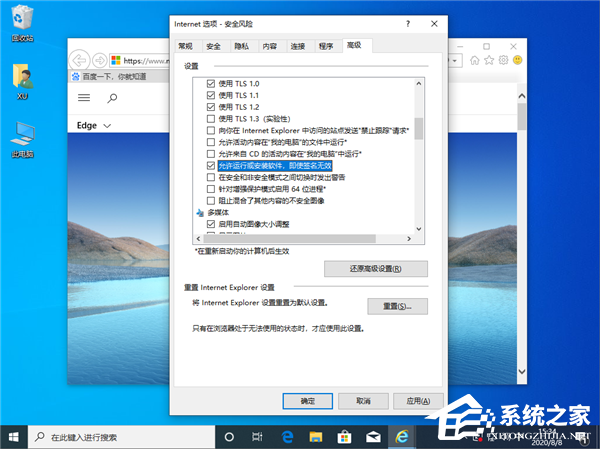Switch to the Security (安全) tab
The height and width of the screenshot is (449, 600).
coord(213,46)
